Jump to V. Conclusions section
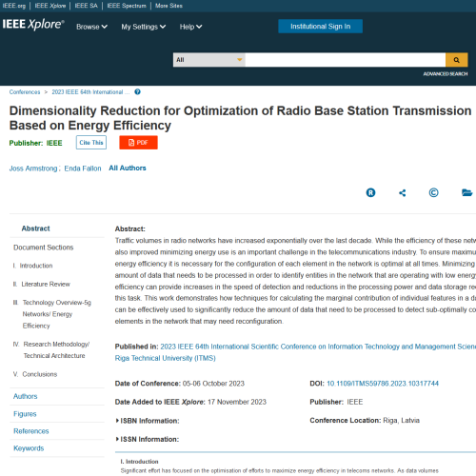The width and height of the screenshot is (476, 476). pos(35,374)
